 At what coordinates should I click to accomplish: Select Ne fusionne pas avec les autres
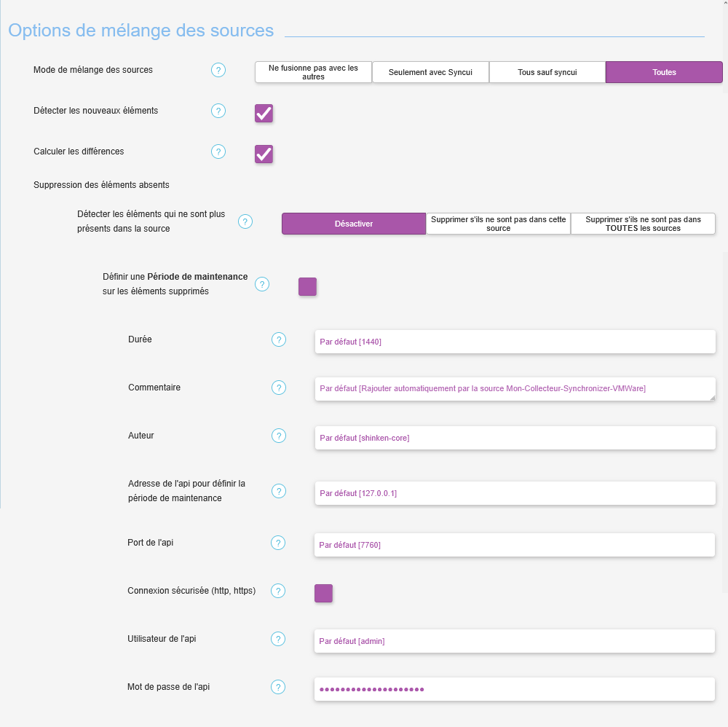pyautogui.click(x=313, y=72)
